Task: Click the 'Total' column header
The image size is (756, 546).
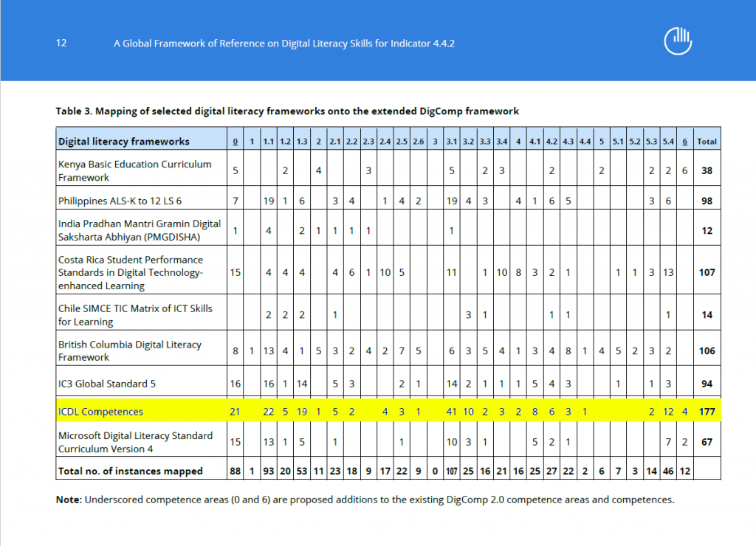Action: [x=707, y=142]
